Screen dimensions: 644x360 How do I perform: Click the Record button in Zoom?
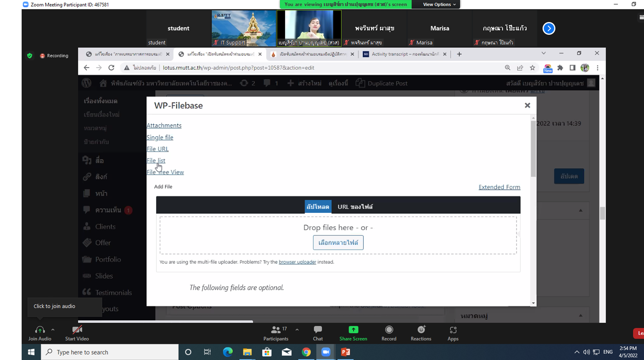click(x=389, y=333)
